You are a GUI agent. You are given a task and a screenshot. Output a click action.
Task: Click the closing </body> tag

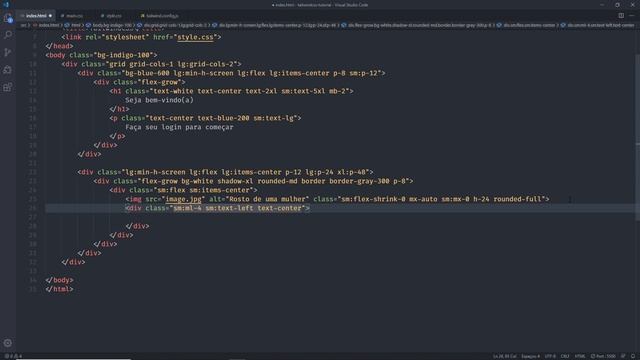pos(60,280)
